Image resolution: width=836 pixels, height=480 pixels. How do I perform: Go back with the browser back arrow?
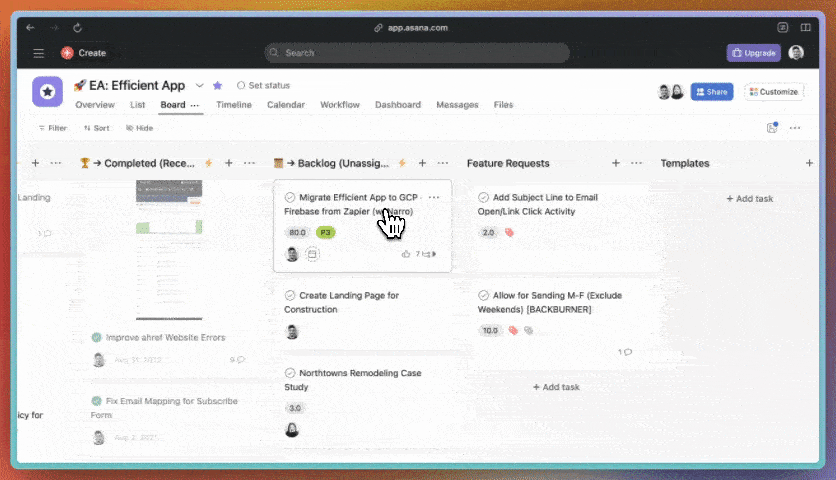(30, 28)
